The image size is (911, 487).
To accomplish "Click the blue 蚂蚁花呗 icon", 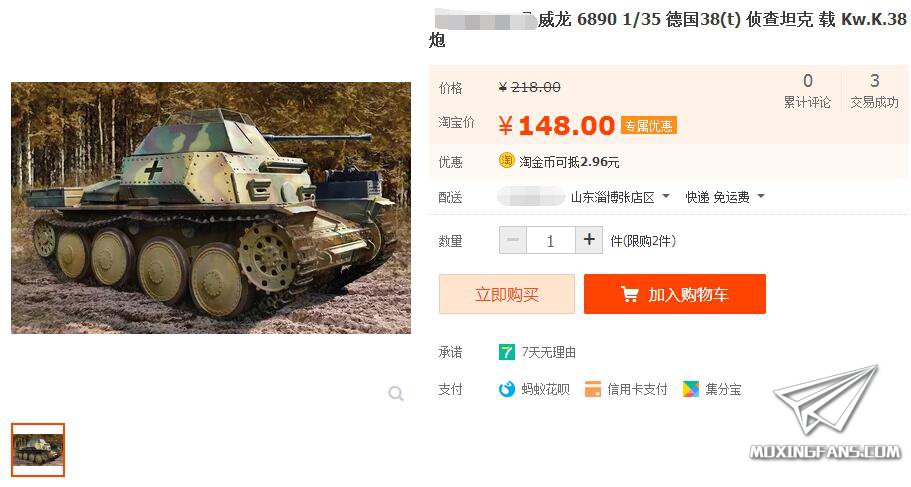I will [507, 389].
